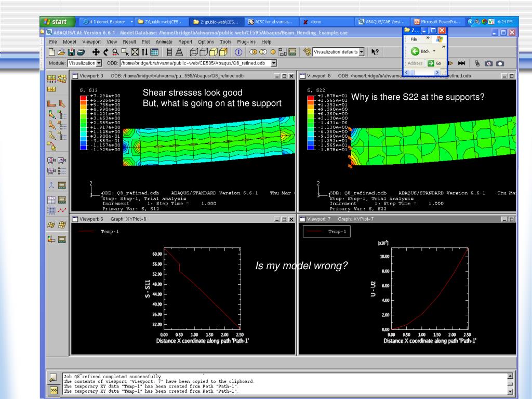Click the context help arrow icon
This screenshot has width=532, height=399.
point(375,52)
